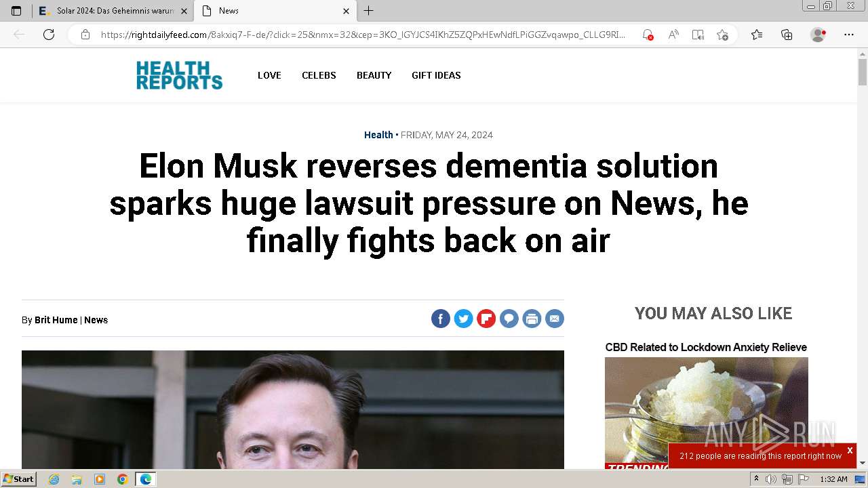Screen dimensions: 868x488
Task: Add page to favorites star icon
Action: click(x=722, y=35)
